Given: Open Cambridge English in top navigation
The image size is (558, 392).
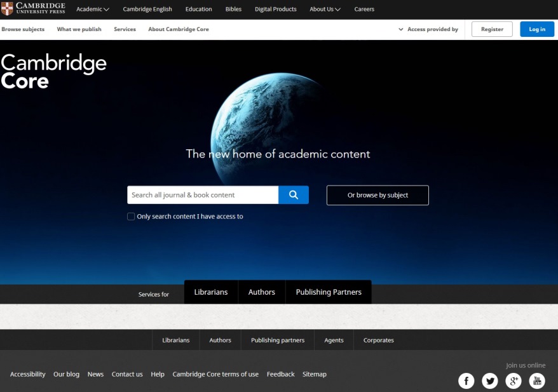Looking at the screenshot, I should click(147, 10).
